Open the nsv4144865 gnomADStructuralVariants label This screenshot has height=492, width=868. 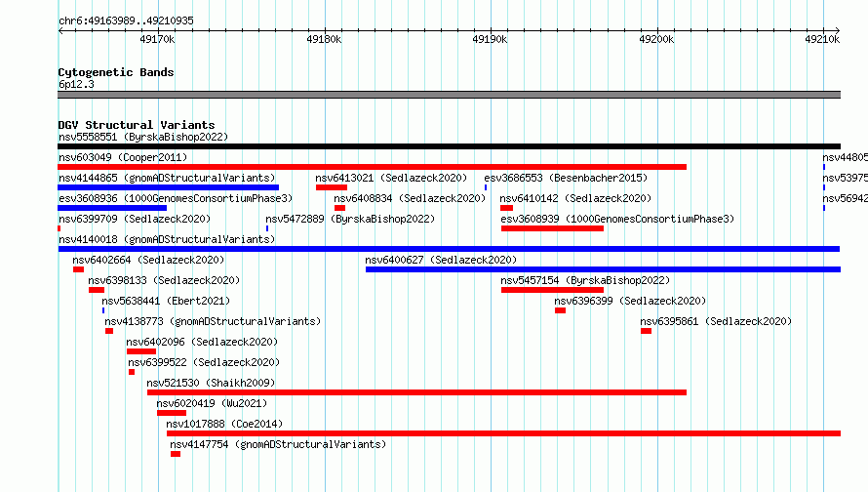coord(167,178)
